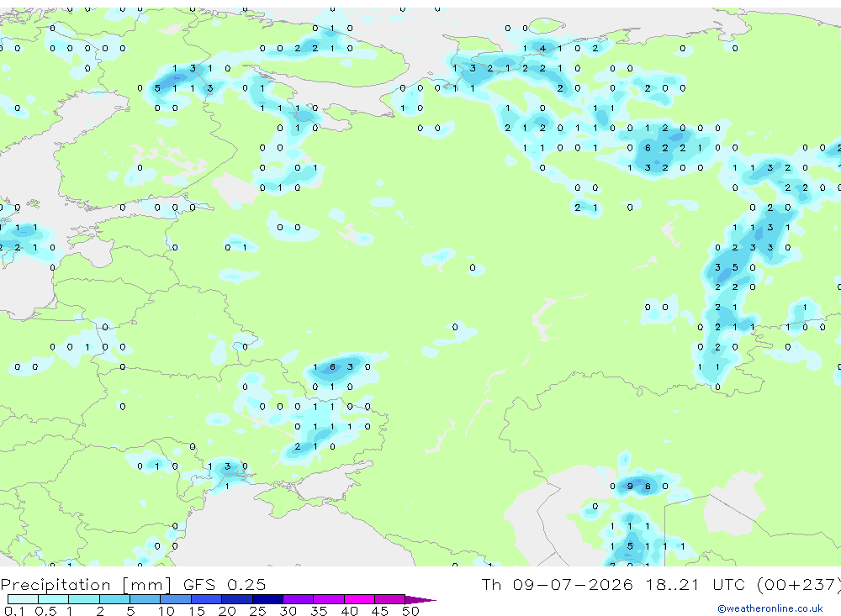The height and width of the screenshot is (616, 841).
Task: Pick the 0.5–1 mm legend swatch
Action: pyautogui.click(x=54, y=599)
